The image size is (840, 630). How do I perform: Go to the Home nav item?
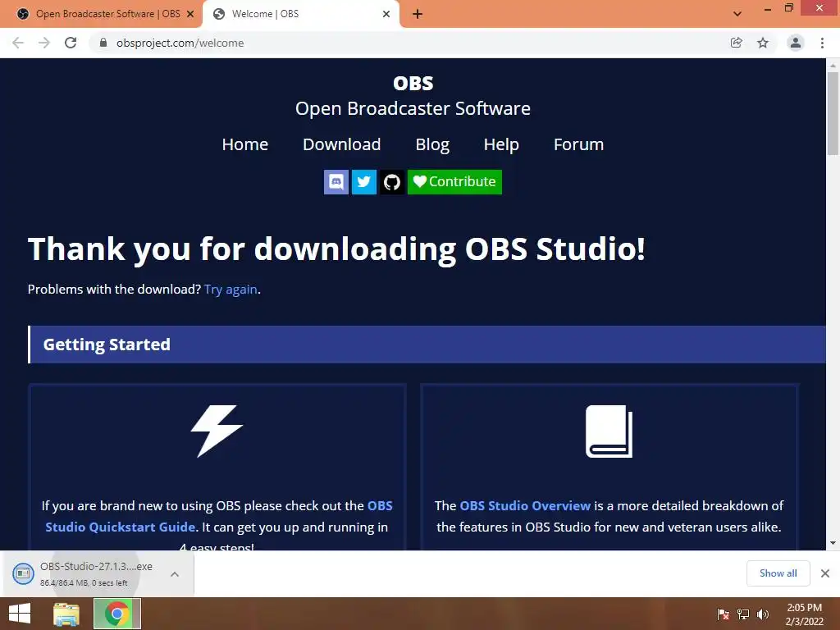point(244,144)
